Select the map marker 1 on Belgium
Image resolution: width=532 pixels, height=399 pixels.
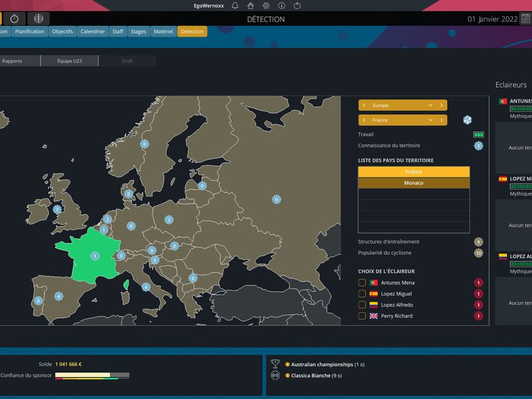(x=104, y=229)
